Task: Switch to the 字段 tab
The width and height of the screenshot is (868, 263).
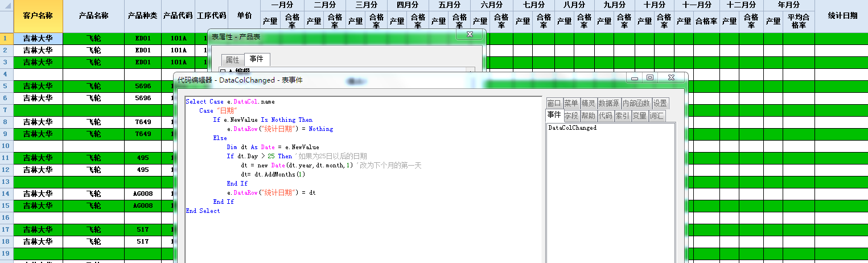Action: click(571, 116)
